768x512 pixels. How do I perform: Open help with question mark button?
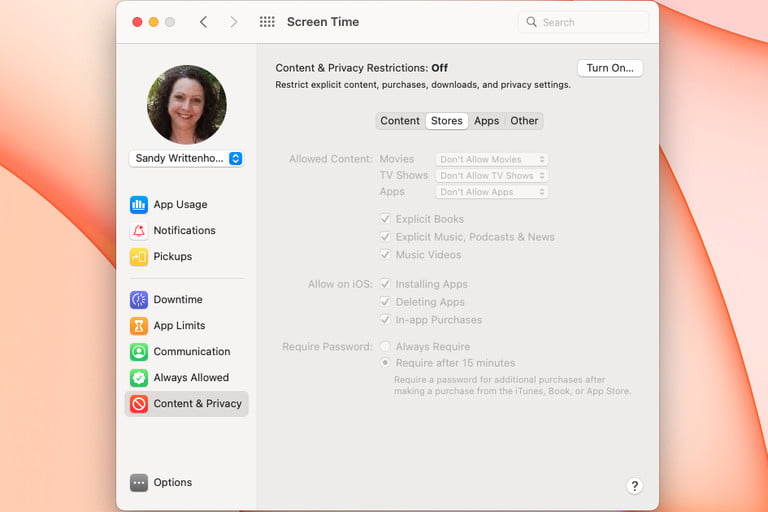[x=634, y=486]
